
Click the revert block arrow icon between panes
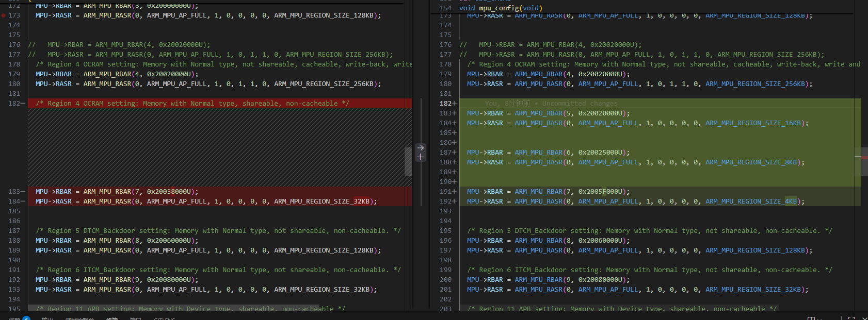[421, 148]
